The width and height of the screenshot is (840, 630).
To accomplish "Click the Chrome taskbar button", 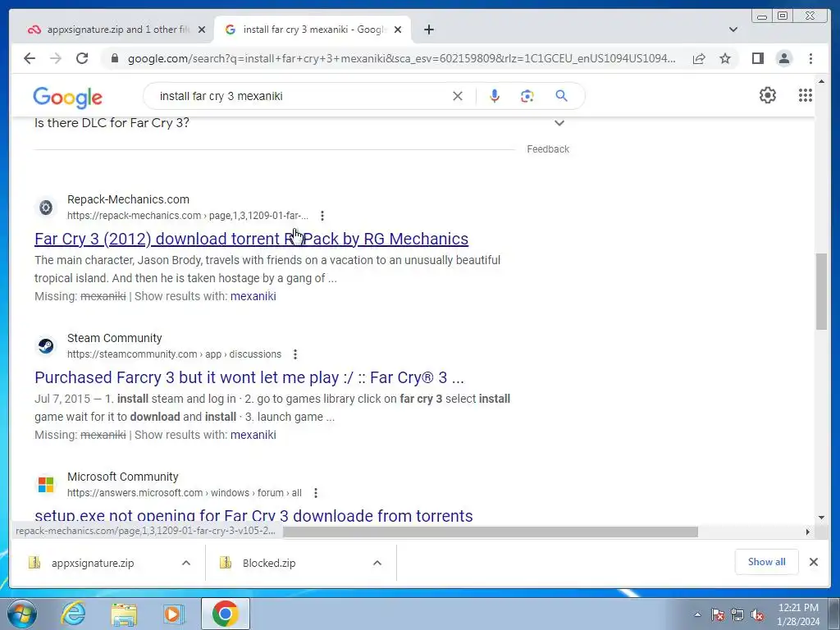I will pyautogui.click(x=225, y=614).
